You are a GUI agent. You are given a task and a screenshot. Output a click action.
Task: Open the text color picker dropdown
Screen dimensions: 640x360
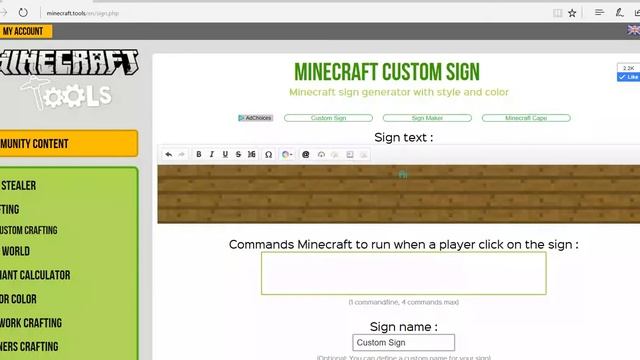(x=287, y=154)
